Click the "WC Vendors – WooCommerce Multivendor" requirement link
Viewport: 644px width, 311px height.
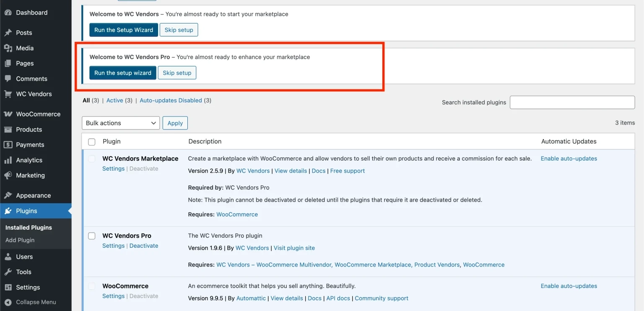click(274, 264)
